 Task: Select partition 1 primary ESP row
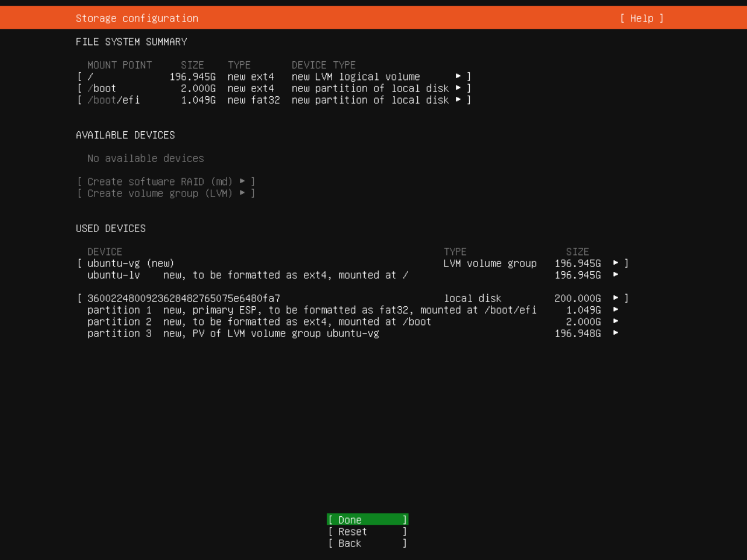click(x=352, y=310)
